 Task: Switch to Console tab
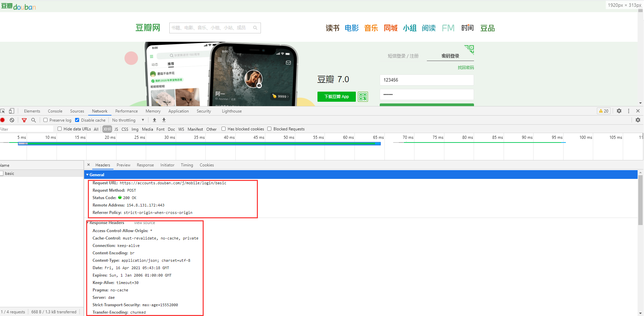coord(55,111)
